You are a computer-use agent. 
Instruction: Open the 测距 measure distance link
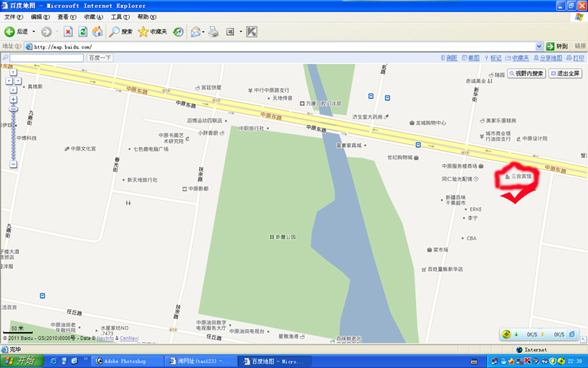click(x=449, y=58)
